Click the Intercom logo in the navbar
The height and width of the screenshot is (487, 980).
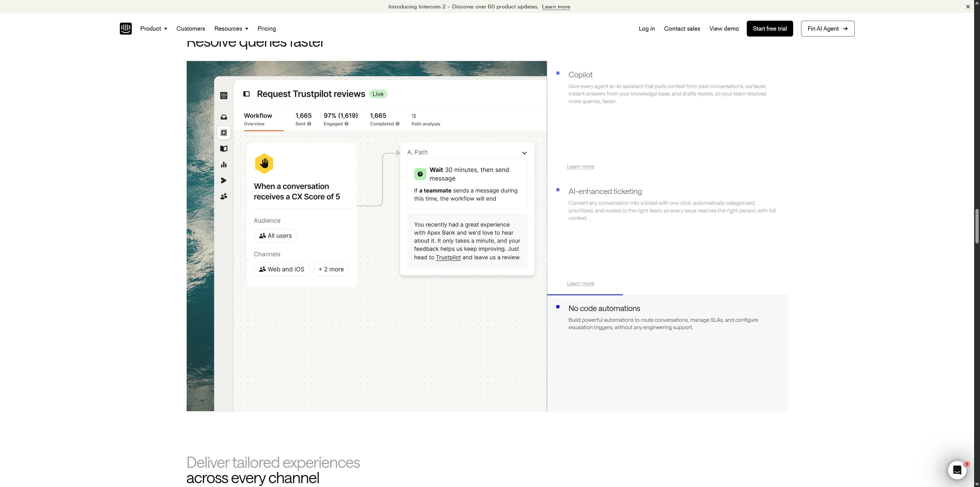click(x=126, y=29)
